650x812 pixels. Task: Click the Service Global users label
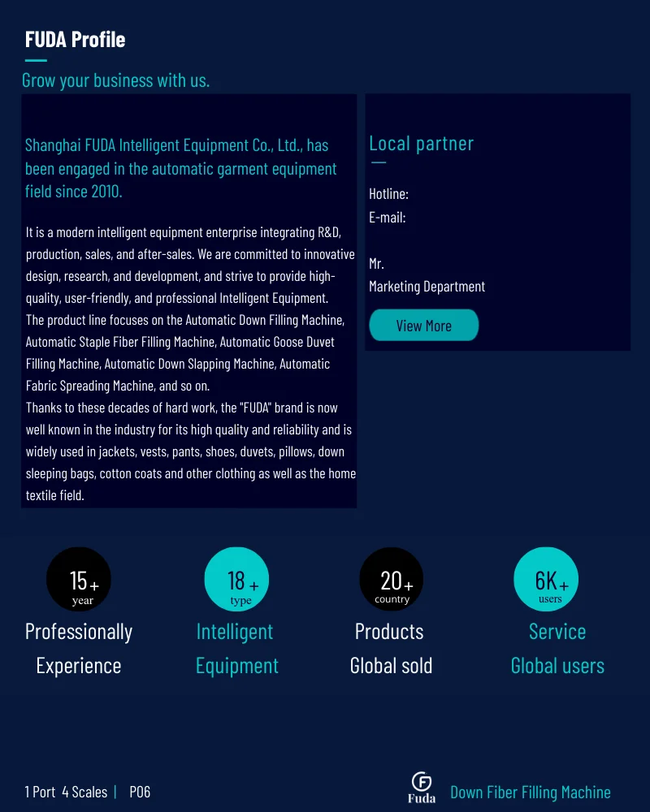click(557, 648)
